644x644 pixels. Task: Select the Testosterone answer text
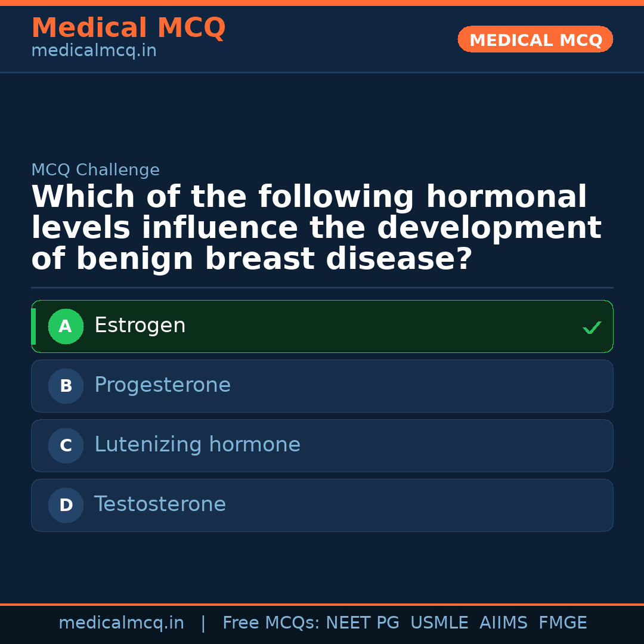160,505
